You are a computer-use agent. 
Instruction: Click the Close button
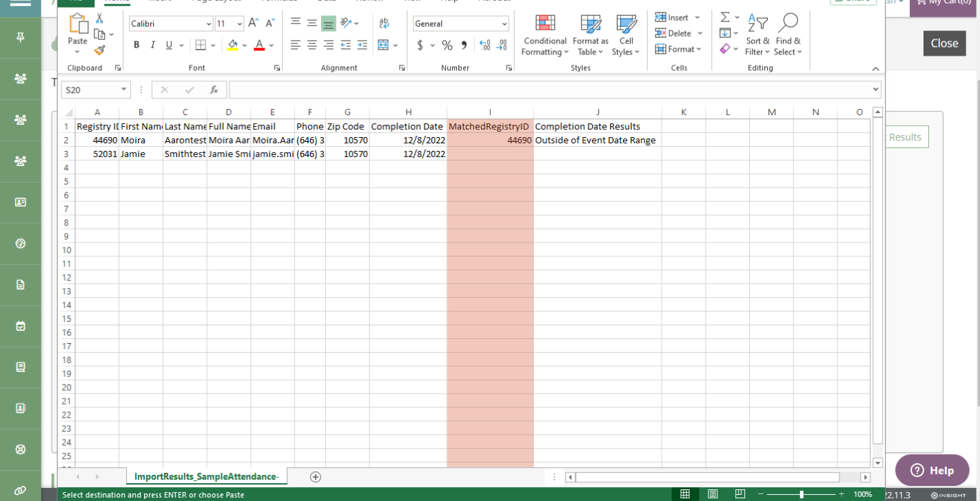pos(944,43)
